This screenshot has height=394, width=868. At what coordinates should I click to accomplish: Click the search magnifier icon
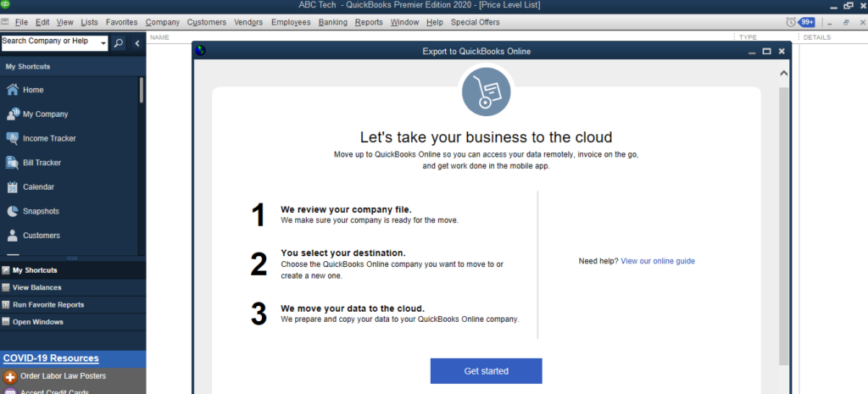[x=119, y=43]
